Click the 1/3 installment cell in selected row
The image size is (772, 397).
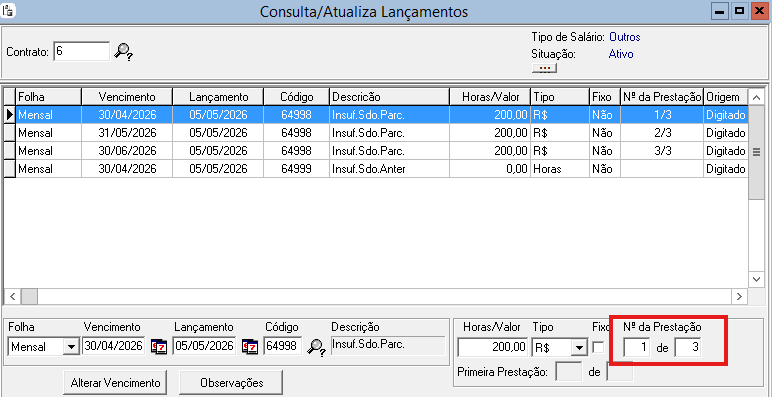(x=662, y=115)
